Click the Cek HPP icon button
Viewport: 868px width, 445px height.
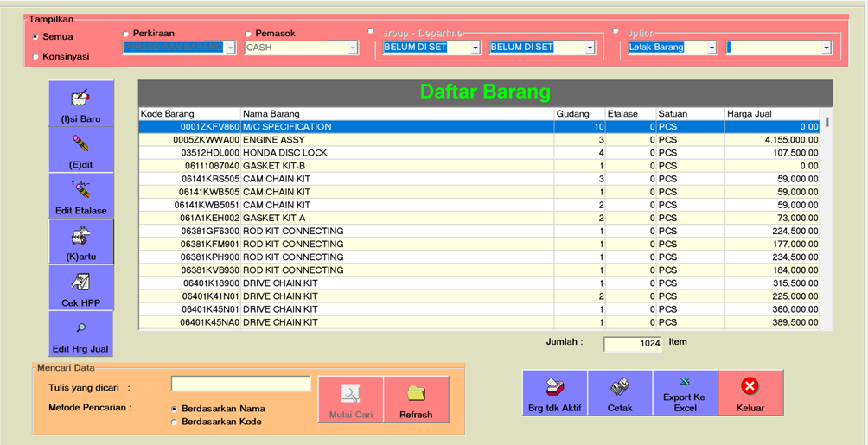click(80, 288)
